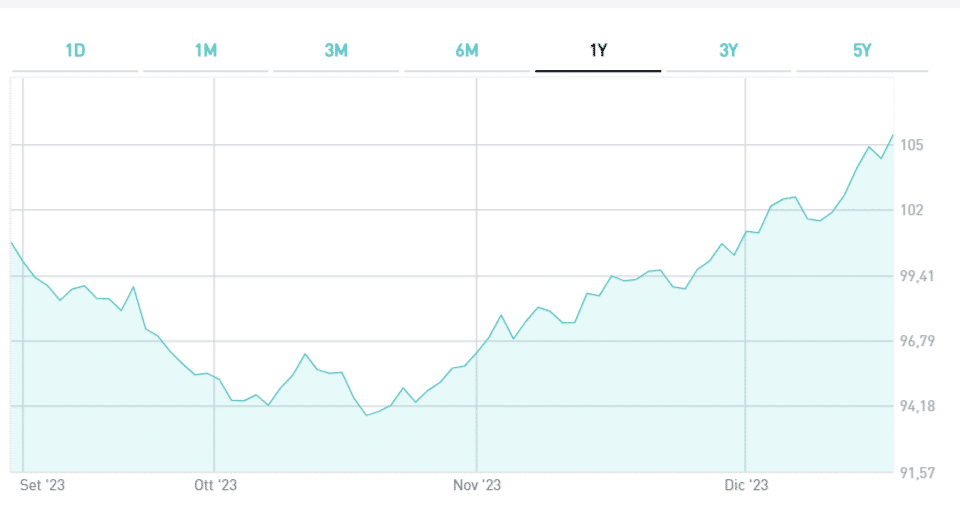The image size is (960, 513).
Task: Display the 5Y price history
Action: tap(862, 50)
